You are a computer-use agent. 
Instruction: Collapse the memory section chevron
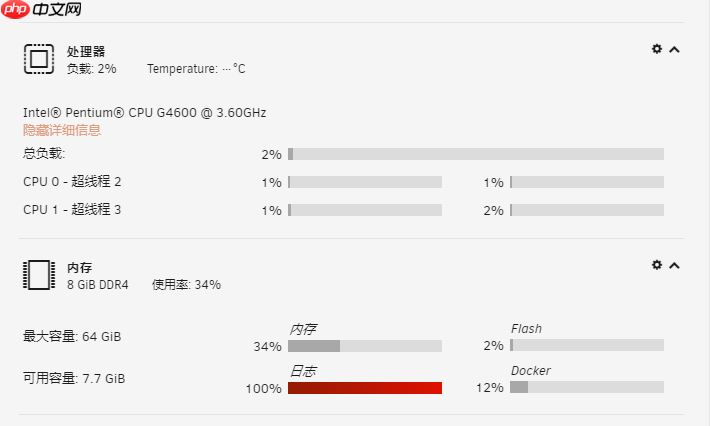pos(675,266)
